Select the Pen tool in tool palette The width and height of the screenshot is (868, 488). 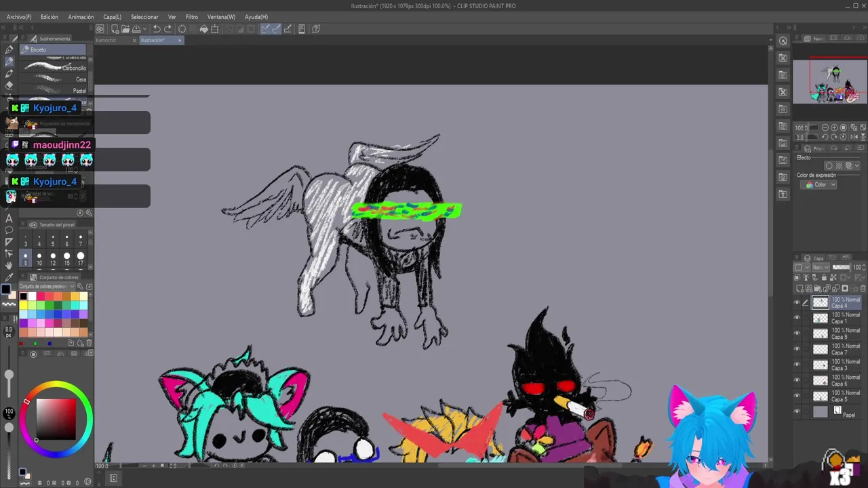9,49
